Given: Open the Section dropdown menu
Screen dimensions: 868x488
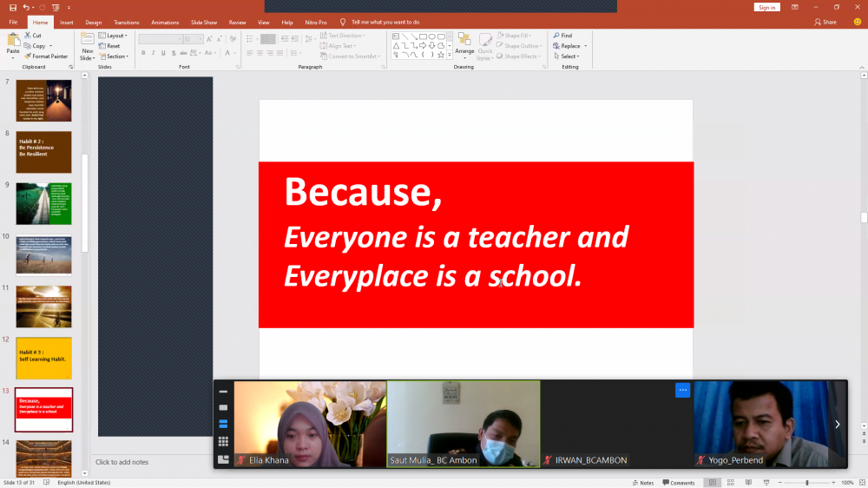Looking at the screenshot, I should (116, 56).
